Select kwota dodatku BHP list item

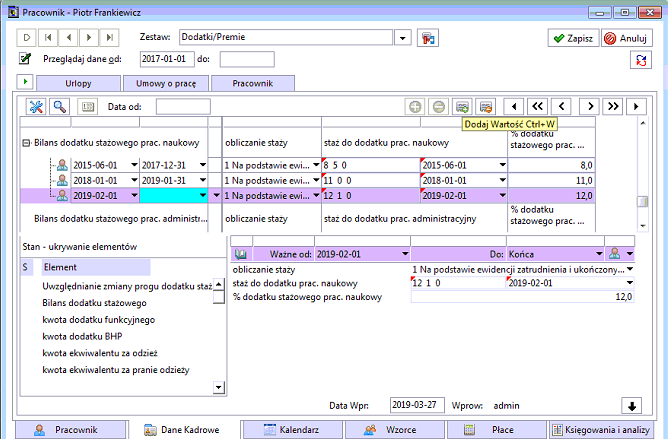pyautogui.click(x=82, y=336)
